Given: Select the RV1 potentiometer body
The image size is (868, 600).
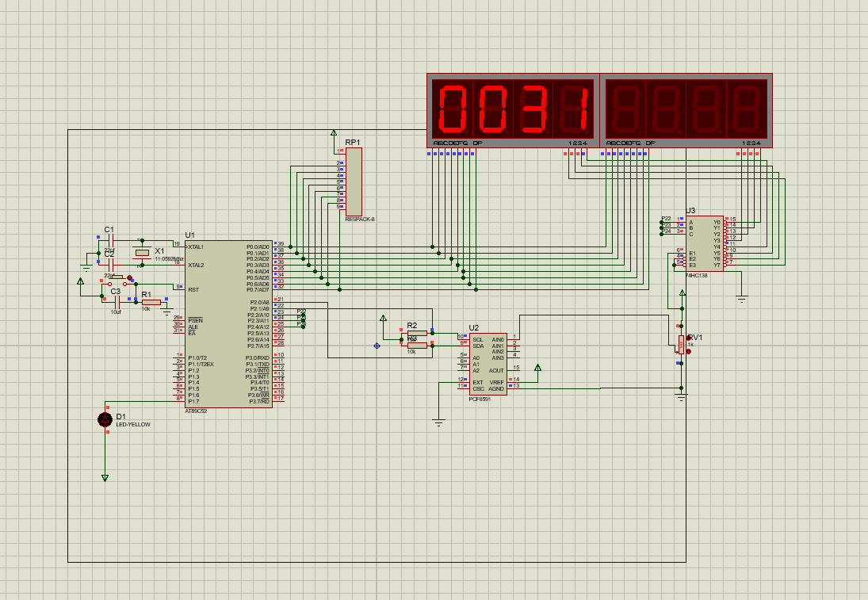Looking at the screenshot, I should click(682, 344).
